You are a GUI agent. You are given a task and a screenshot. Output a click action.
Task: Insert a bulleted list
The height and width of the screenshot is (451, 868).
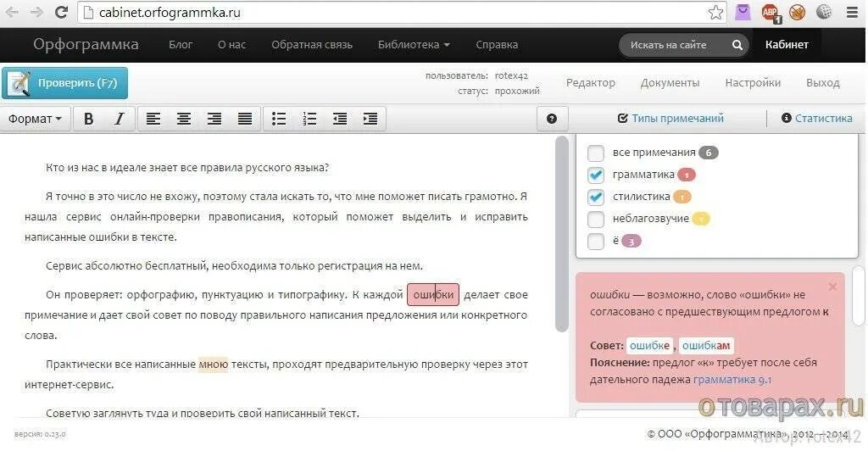(279, 119)
